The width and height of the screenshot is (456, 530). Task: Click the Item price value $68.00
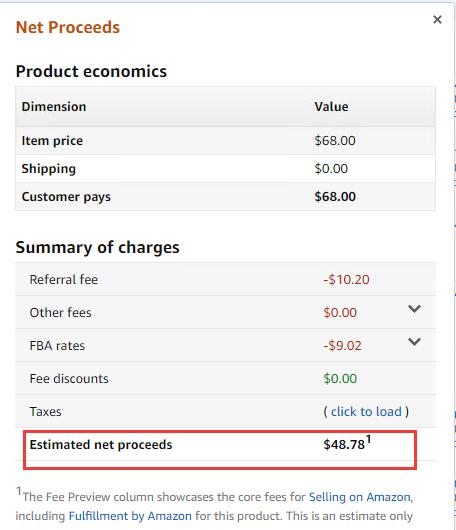(335, 141)
